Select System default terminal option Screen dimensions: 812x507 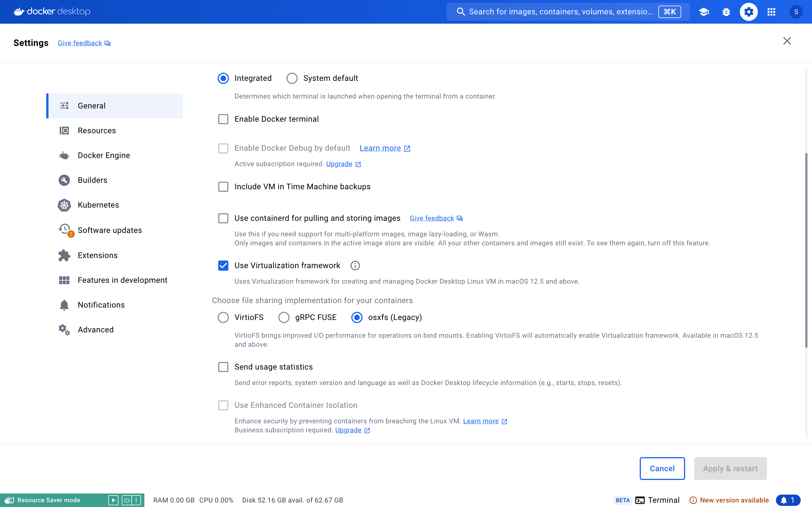[x=292, y=78]
